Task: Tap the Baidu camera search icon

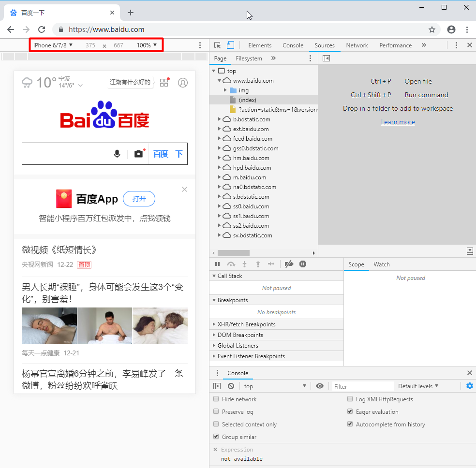Action: tap(139, 154)
